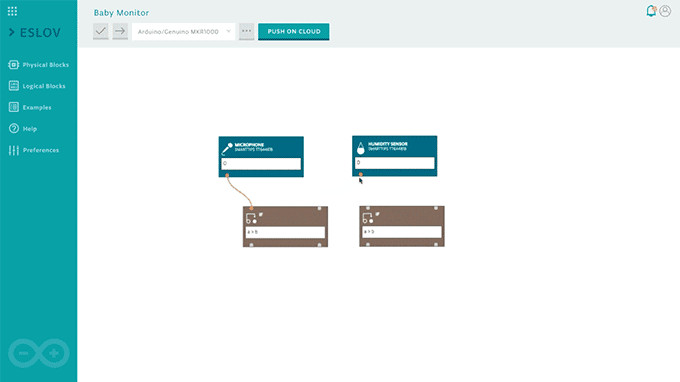
Task: Click the logic icon on left brown block
Action: 252,218
